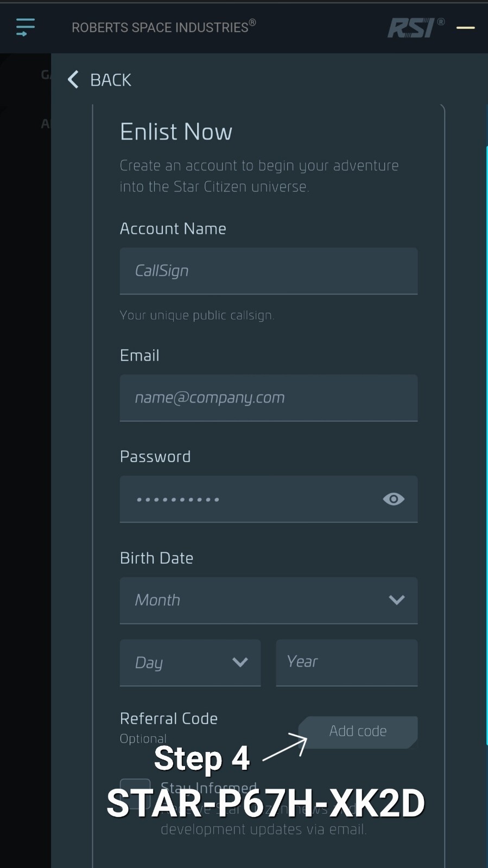Click the Enlist Now heading
Viewport: 488px width, 868px height.
click(x=176, y=132)
